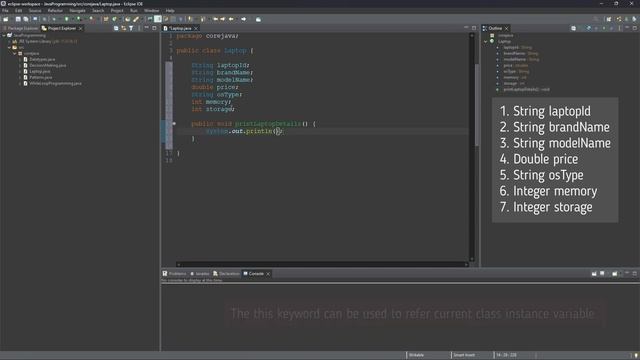Viewport: 640px width, 360px height.
Task: Switch to the Package Explorer tab
Action: pos(20,28)
